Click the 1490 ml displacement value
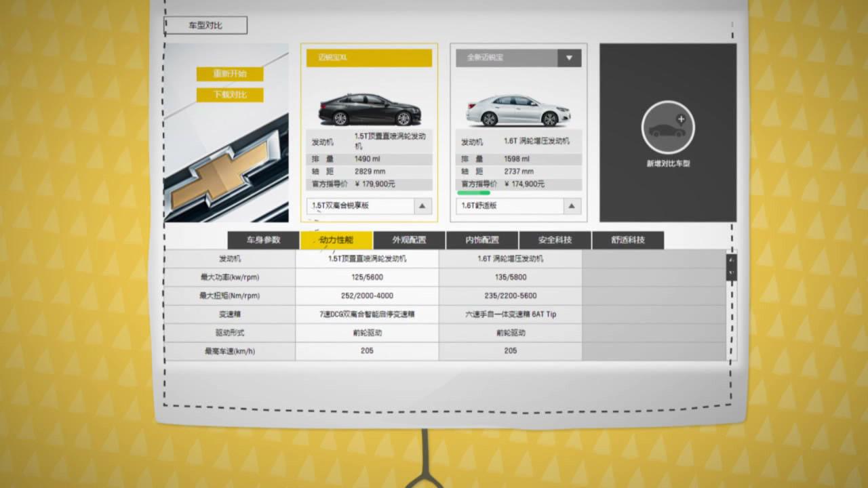Image resolution: width=868 pixels, height=488 pixels. (x=368, y=159)
